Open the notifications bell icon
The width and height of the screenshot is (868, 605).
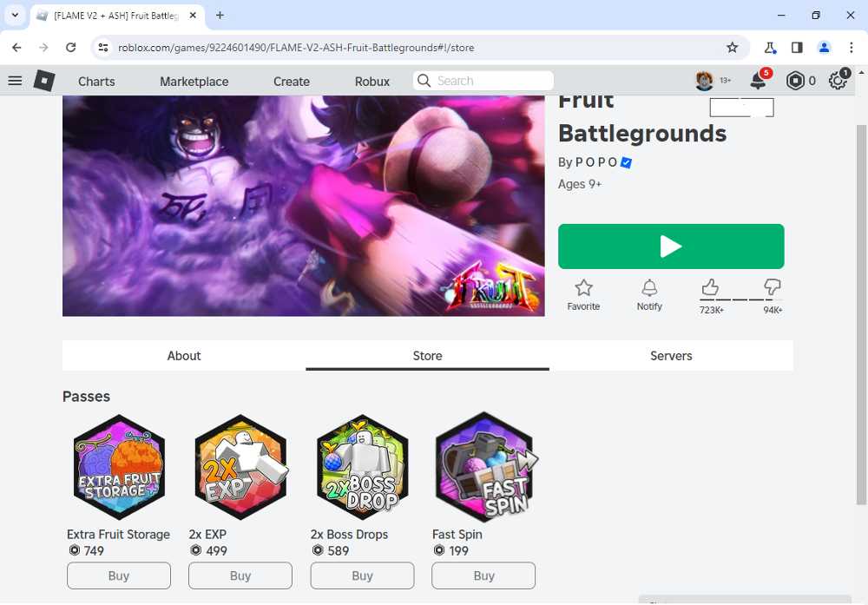pyautogui.click(x=758, y=81)
